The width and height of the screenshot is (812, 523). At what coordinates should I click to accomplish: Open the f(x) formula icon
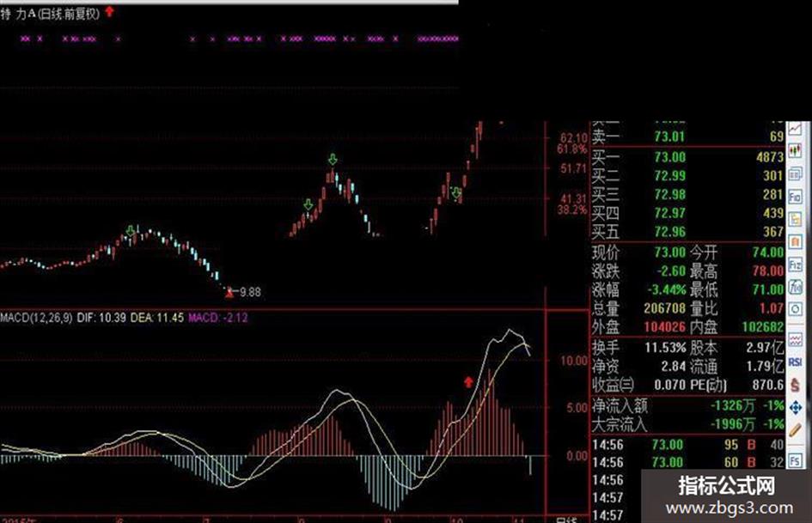(795, 288)
